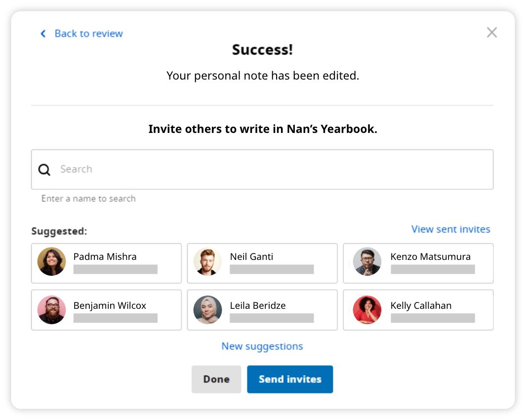
Task: Select Benjamin Wilcox's avatar photo
Action: 52,310
